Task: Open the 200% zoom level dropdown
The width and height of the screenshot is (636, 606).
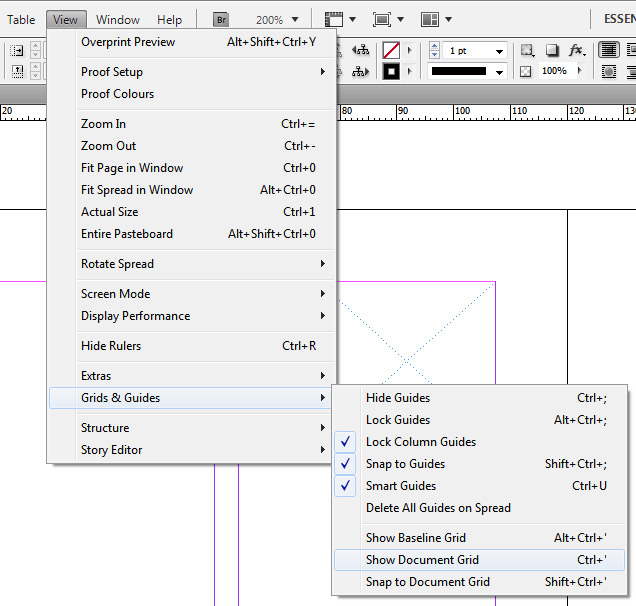Action: click(295, 19)
